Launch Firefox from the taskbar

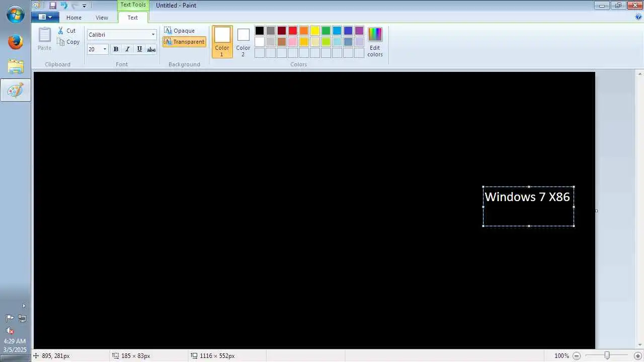(15, 42)
